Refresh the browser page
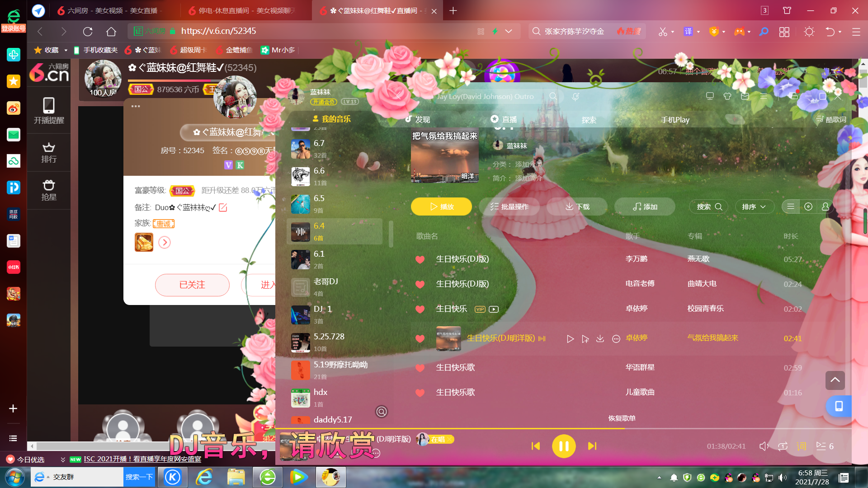The image size is (868, 488). (88, 31)
